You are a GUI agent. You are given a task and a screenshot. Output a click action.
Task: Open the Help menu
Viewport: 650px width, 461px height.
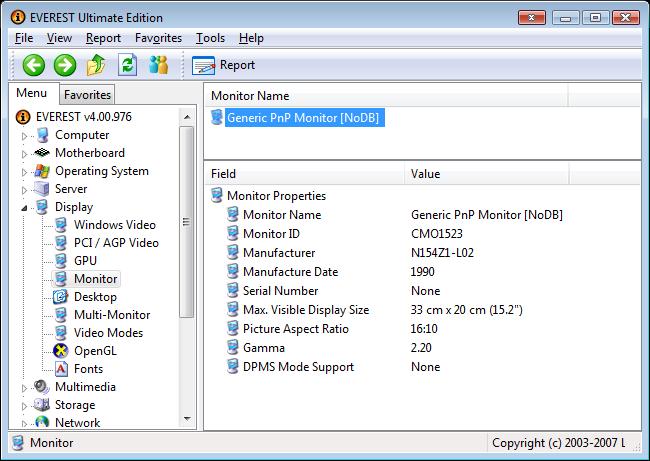point(251,38)
